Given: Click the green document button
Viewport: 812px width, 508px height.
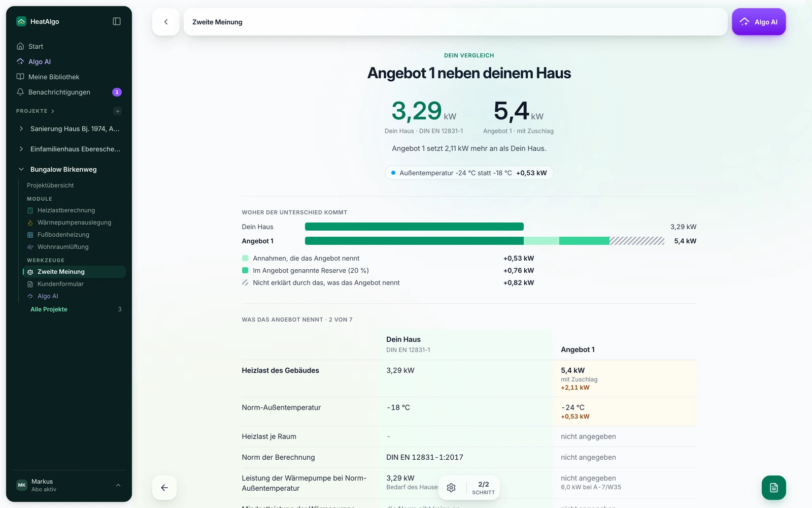Looking at the screenshot, I should click(774, 488).
